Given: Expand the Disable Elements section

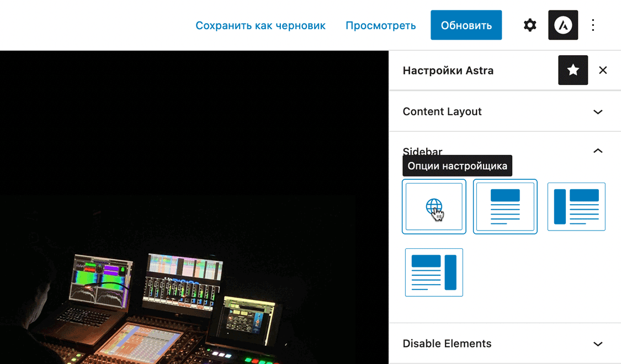Looking at the screenshot, I should pos(505,344).
